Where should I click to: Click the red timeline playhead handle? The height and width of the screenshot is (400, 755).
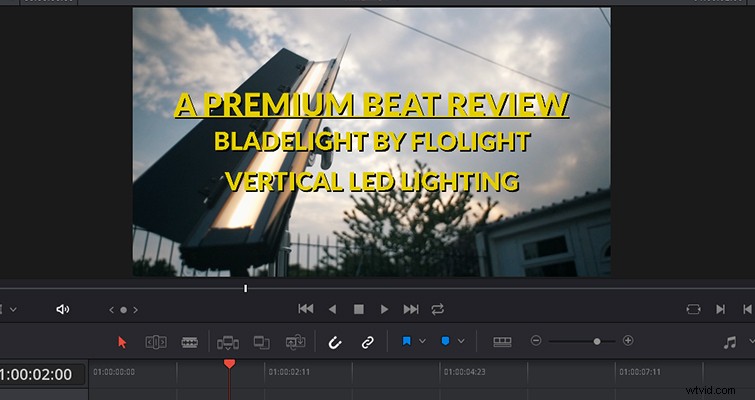pyautogui.click(x=230, y=364)
